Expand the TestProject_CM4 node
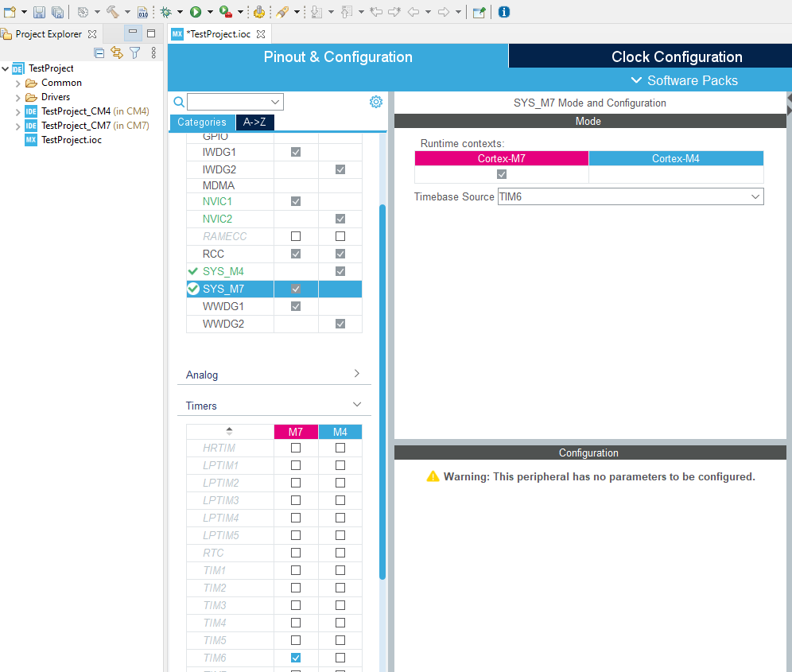 point(17,111)
